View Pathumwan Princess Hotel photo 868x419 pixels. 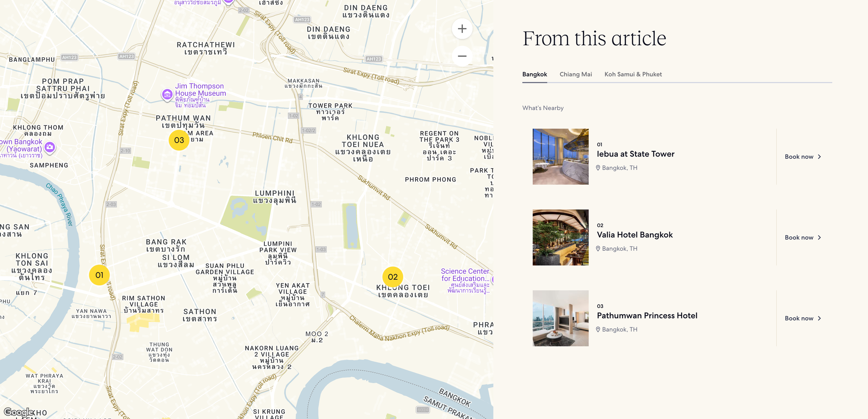point(560,318)
